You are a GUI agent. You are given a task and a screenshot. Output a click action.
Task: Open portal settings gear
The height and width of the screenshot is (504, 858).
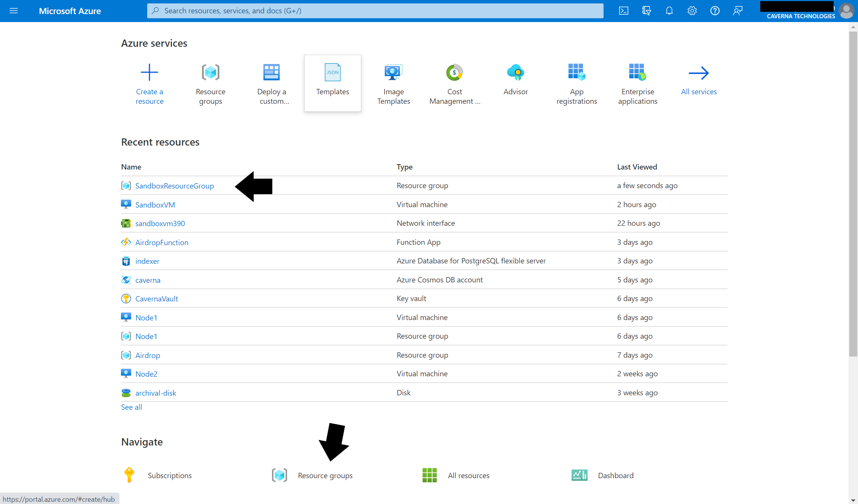pyautogui.click(x=692, y=11)
